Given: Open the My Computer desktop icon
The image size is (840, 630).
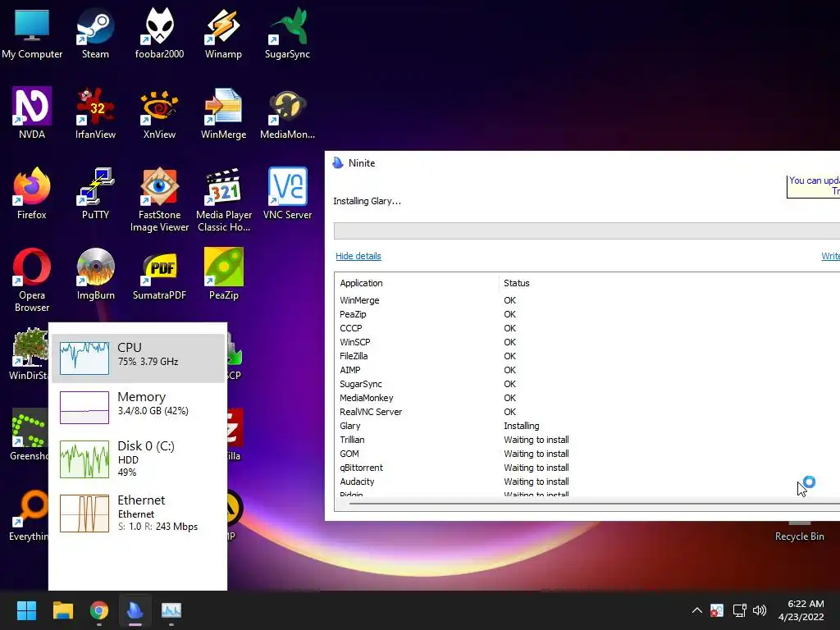Looking at the screenshot, I should (x=32, y=33).
